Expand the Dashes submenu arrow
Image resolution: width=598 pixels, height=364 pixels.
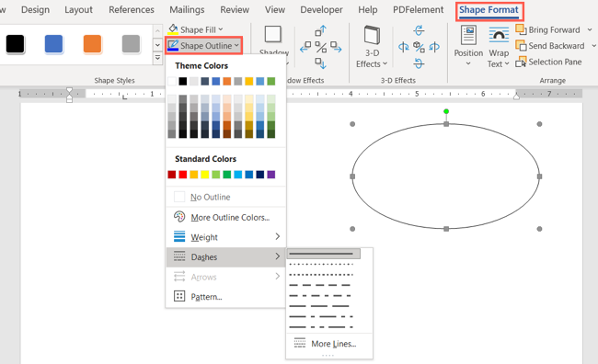coord(277,256)
